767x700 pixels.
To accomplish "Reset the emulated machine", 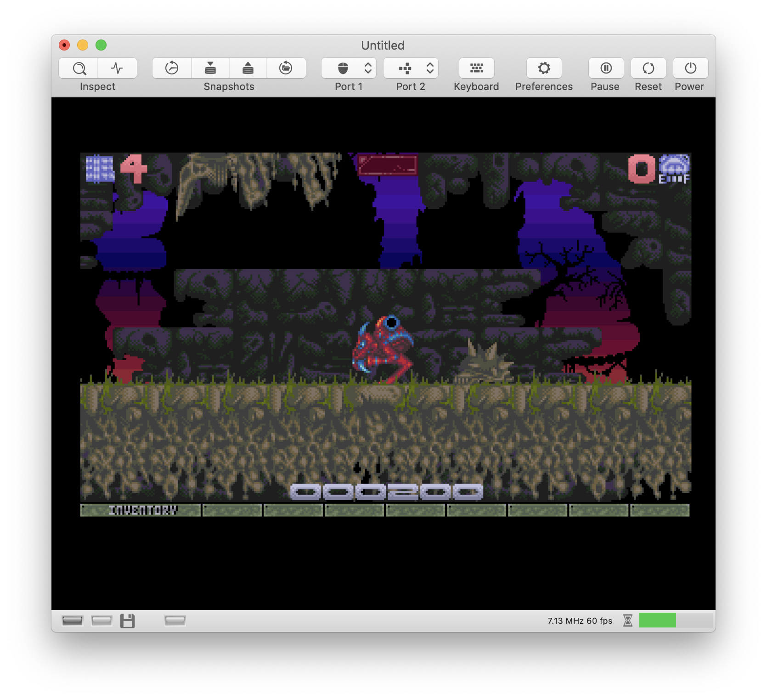I will click(x=649, y=68).
